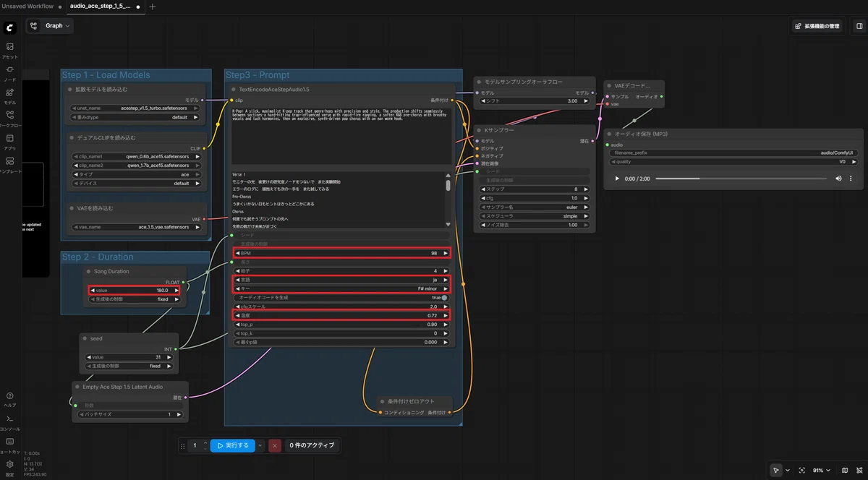Open the アセット (Assets) sidebar panel
Screen dimensions: 868x480
click(10, 50)
